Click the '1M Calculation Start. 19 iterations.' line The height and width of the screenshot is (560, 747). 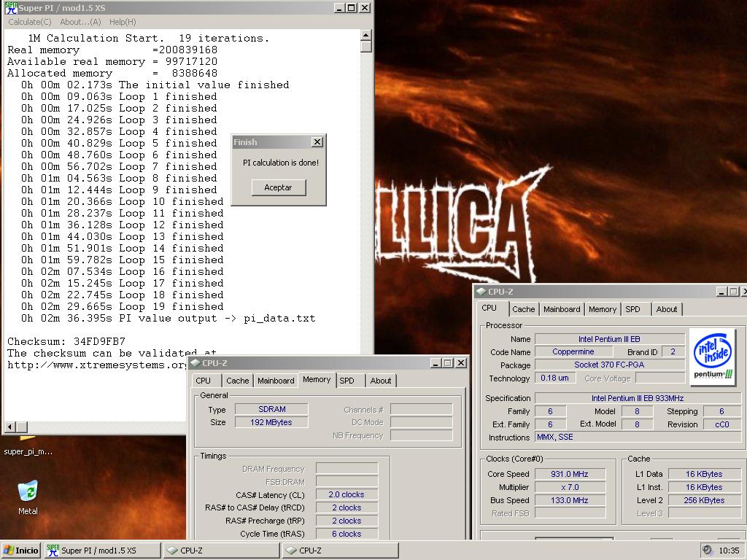click(x=149, y=38)
